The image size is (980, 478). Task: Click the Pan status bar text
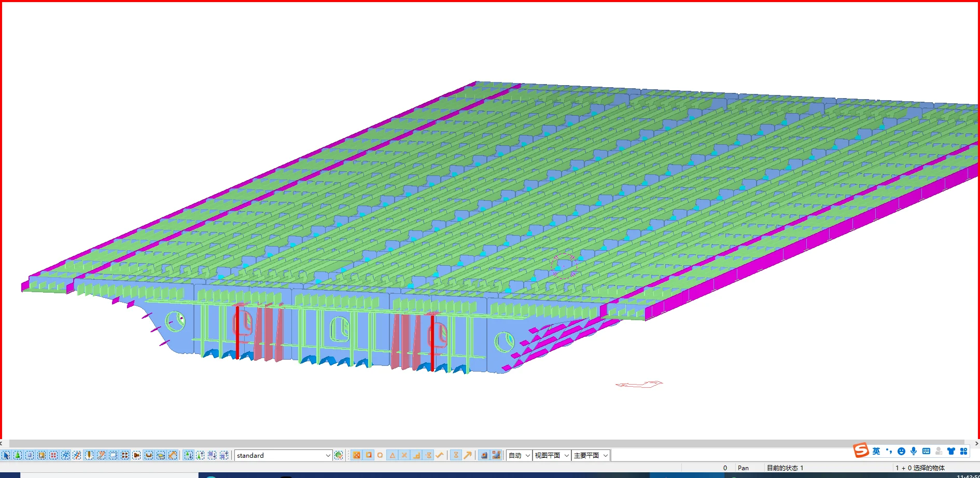(x=743, y=468)
